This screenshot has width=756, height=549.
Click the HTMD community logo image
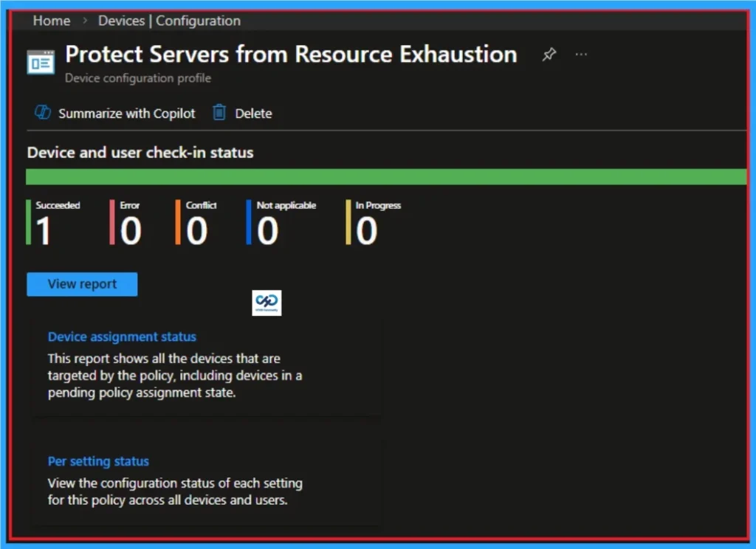point(266,303)
